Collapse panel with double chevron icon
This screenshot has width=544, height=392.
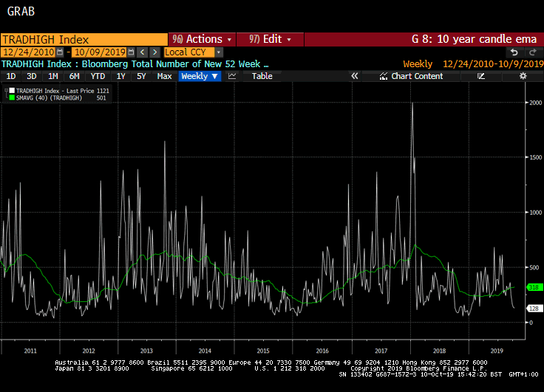[354, 76]
